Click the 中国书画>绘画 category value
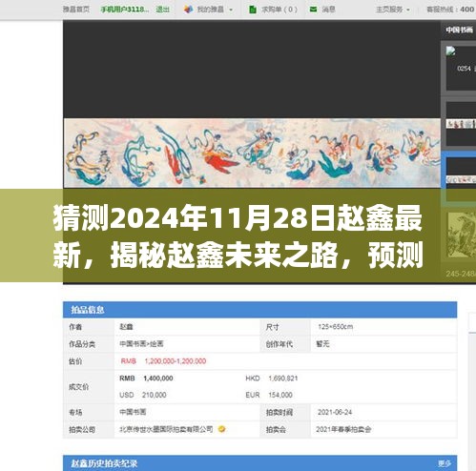Screen dimensions: 476x471 (x=141, y=344)
